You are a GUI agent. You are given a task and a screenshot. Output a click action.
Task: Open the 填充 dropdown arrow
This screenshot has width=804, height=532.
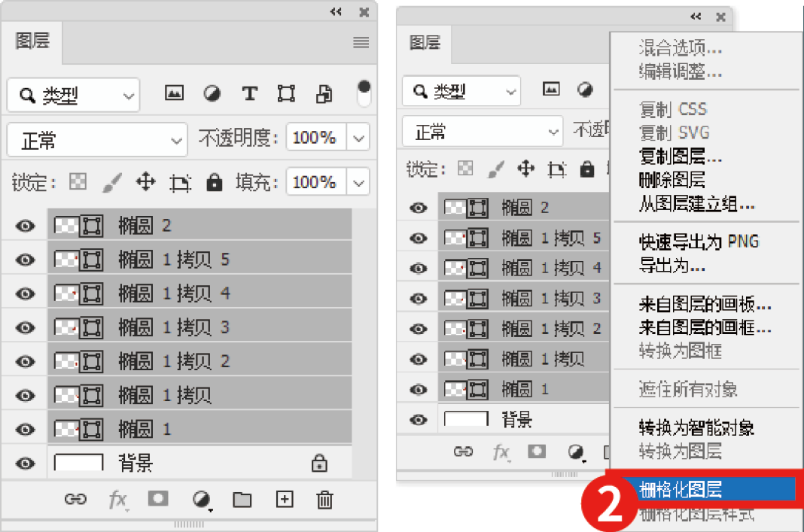pyautogui.click(x=359, y=183)
